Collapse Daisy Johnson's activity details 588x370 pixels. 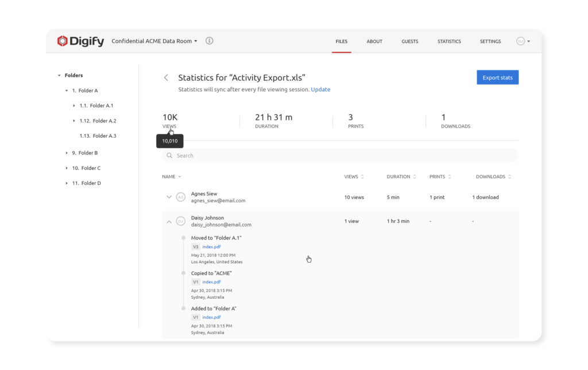click(x=169, y=221)
